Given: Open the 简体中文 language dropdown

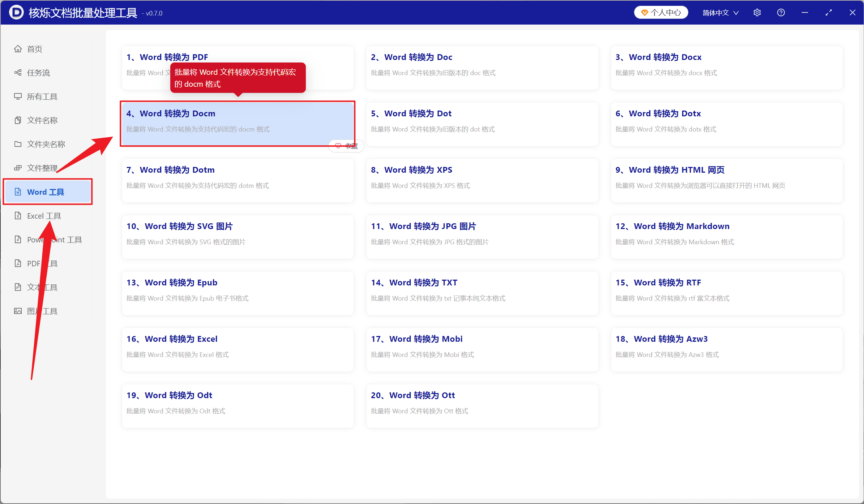Looking at the screenshot, I should tap(720, 13).
